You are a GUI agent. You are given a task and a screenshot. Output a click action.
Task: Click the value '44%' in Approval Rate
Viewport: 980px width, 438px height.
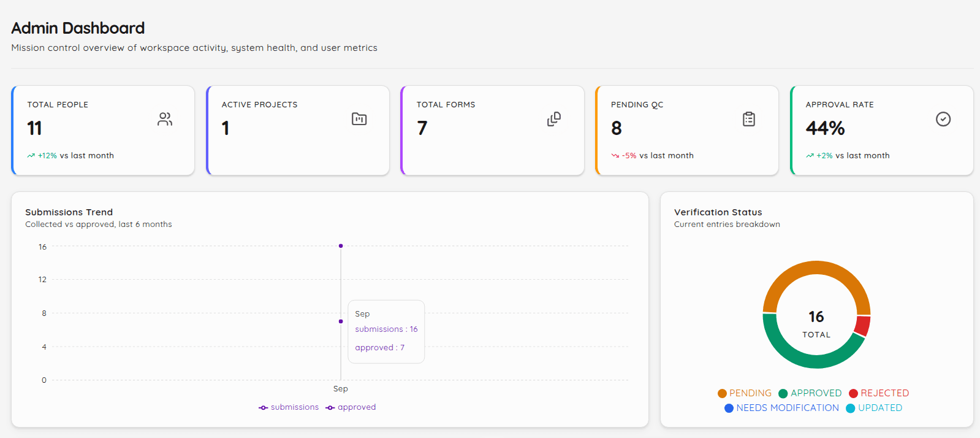[x=825, y=128]
